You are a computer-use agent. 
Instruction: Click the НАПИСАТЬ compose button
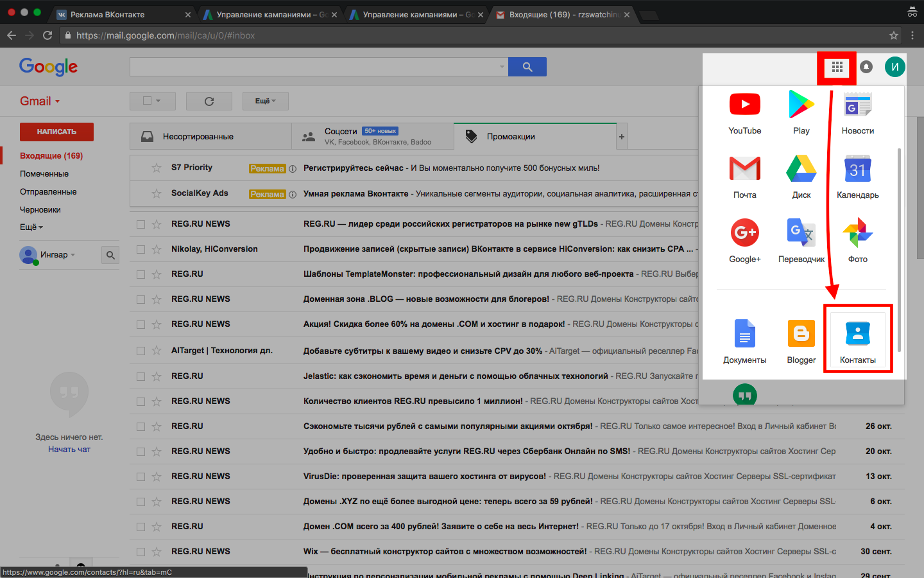(56, 132)
